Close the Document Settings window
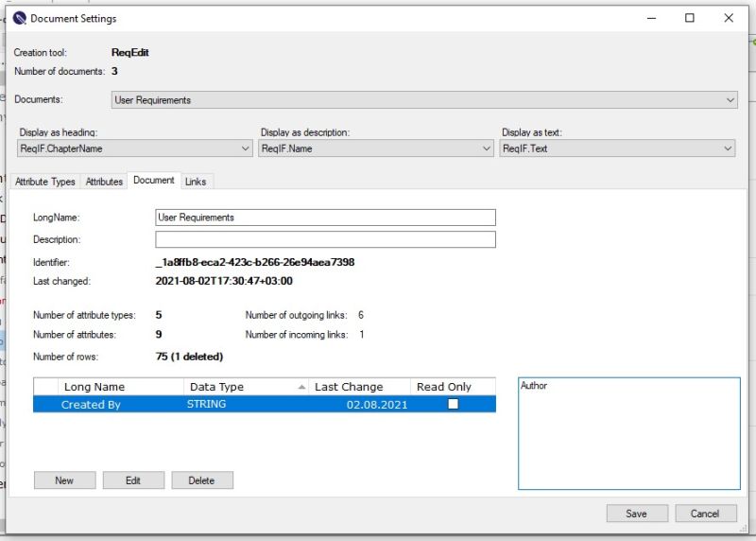Screen dimensions: 756x541 pos(729,18)
